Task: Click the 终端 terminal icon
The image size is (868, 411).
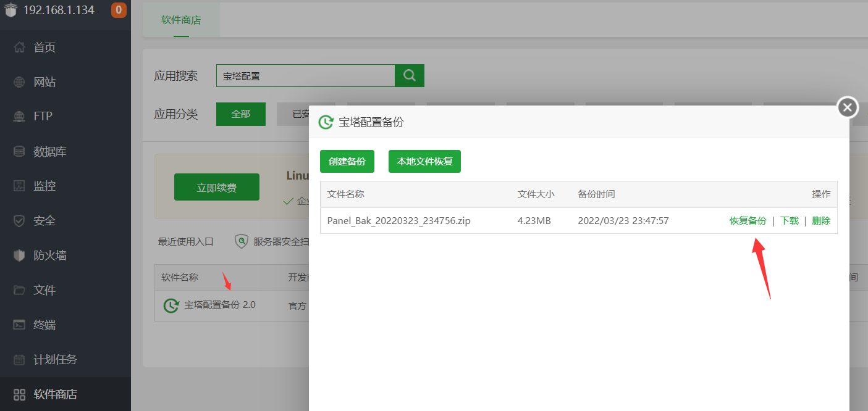Action: tap(20, 325)
